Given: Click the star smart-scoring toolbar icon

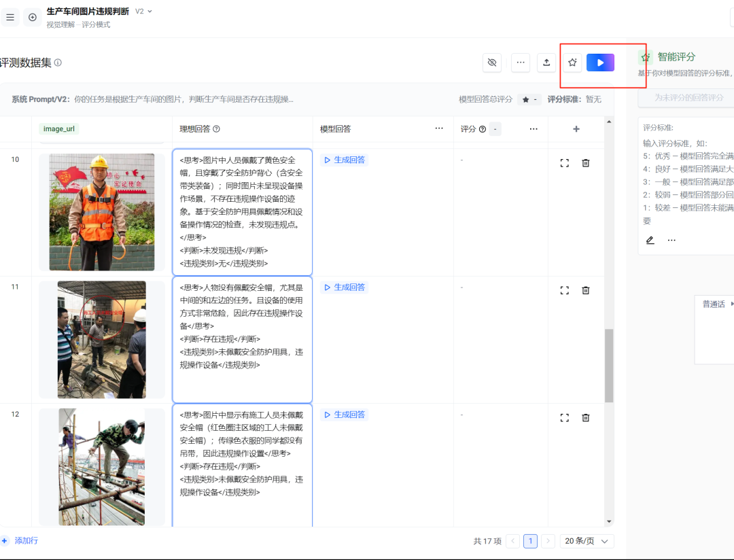Looking at the screenshot, I should (572, 63).
